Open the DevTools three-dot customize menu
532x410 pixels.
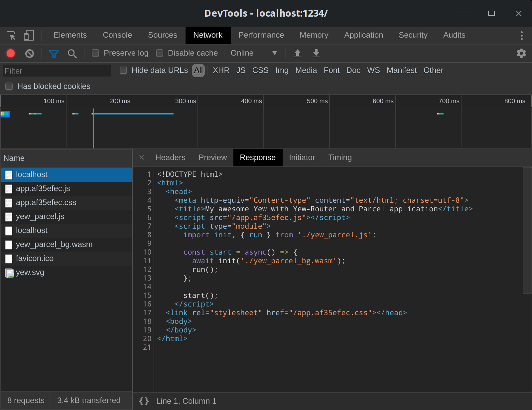click(x=521, y=35)
